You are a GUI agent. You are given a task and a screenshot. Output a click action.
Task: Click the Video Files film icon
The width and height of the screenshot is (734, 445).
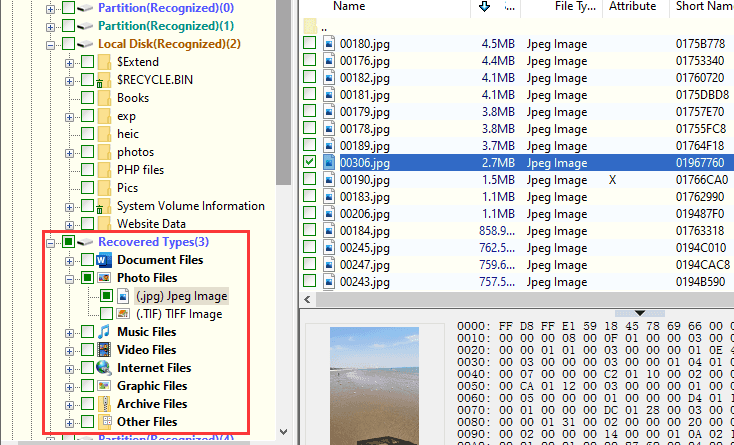[105, 350]
